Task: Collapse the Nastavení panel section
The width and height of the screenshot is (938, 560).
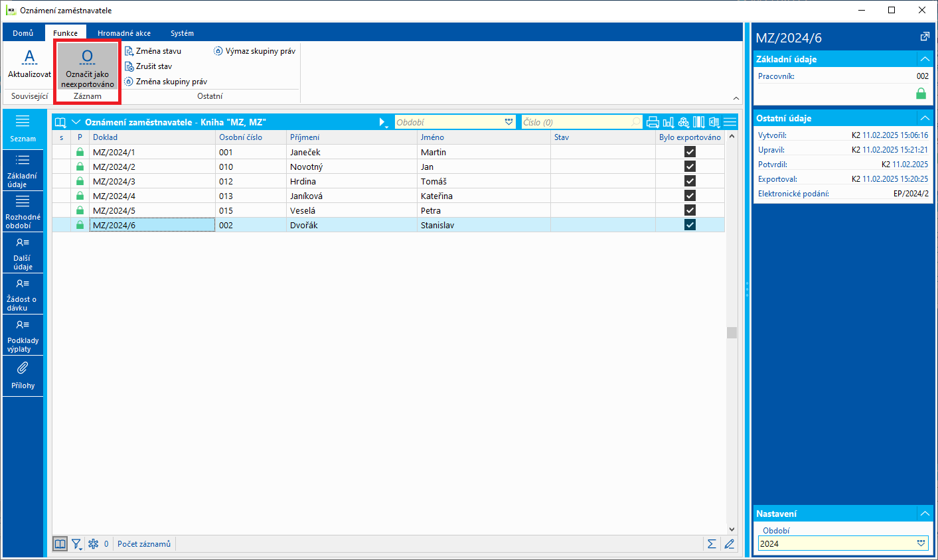Action: click(x=925, y=514)
